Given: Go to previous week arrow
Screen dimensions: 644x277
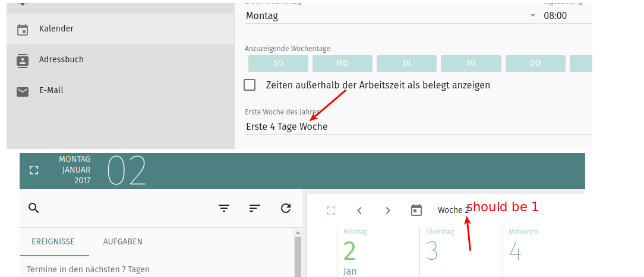Looking at the screenshot, I should tap(359, 211).
